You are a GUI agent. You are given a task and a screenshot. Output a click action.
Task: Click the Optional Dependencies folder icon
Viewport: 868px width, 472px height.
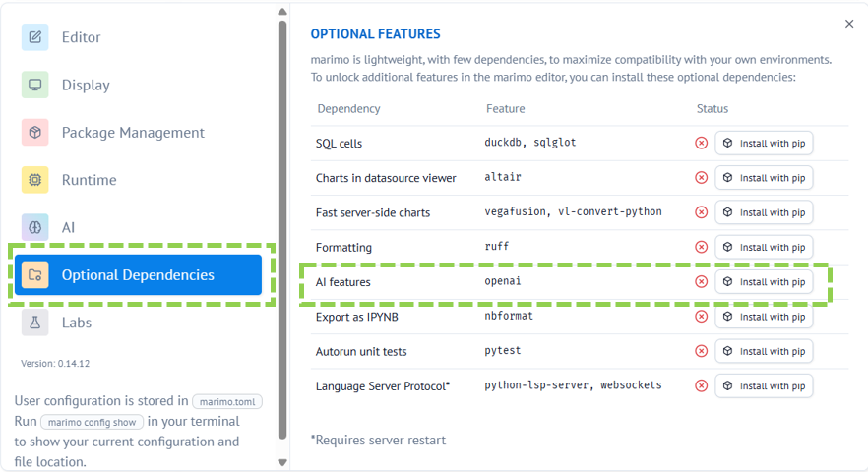(34, 275)
